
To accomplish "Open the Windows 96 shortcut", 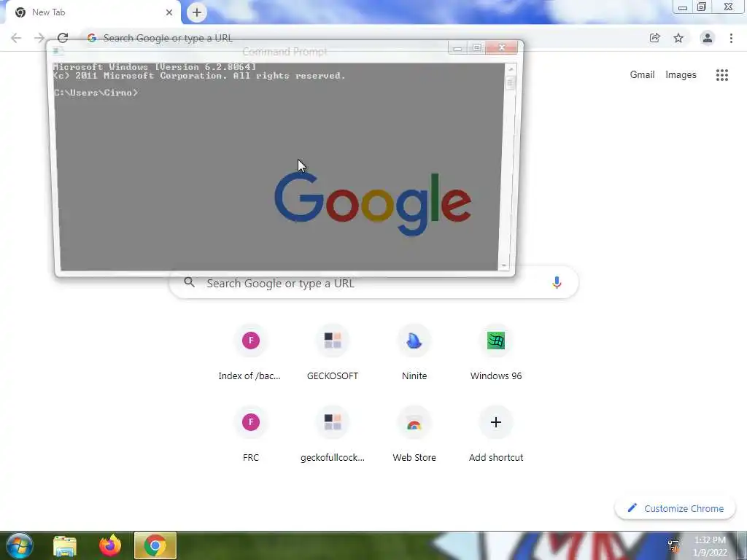I will pyautogui.click(x=496, y=353).
